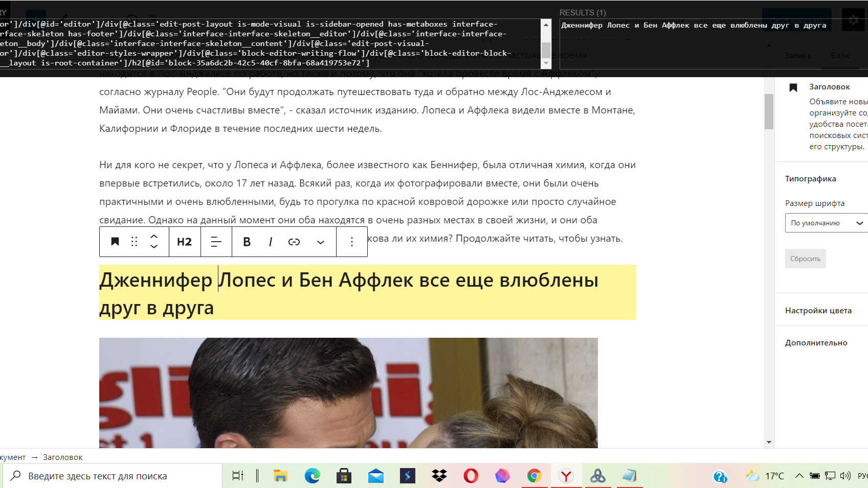Open Task View from taskbar

click(x=238, y=476)
